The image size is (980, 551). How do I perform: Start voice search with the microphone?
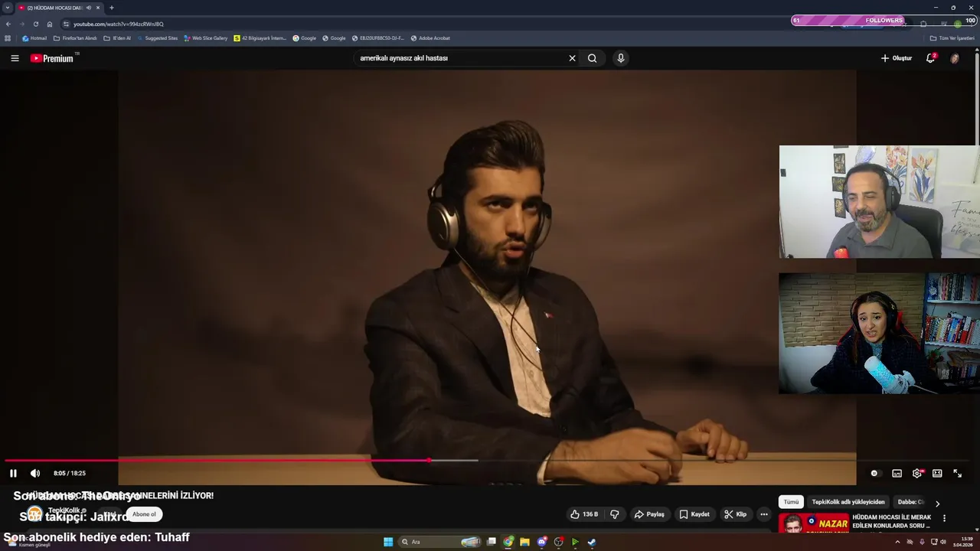pos(621,58)
